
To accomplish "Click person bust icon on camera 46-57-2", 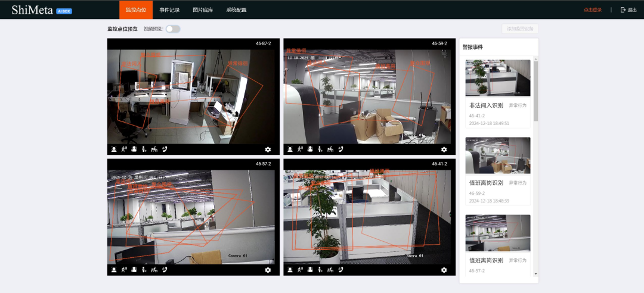I will tap(134, 270).
